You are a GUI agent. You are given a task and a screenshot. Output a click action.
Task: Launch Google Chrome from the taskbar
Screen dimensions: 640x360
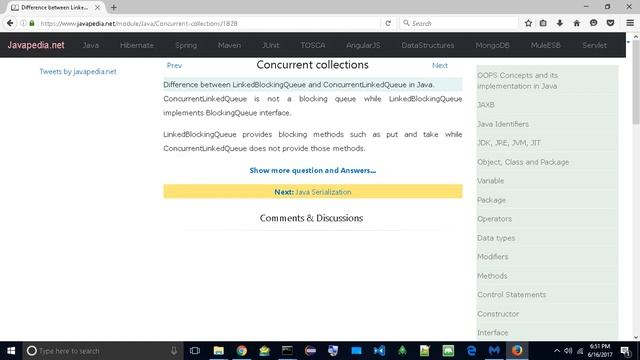click(241, 351)
